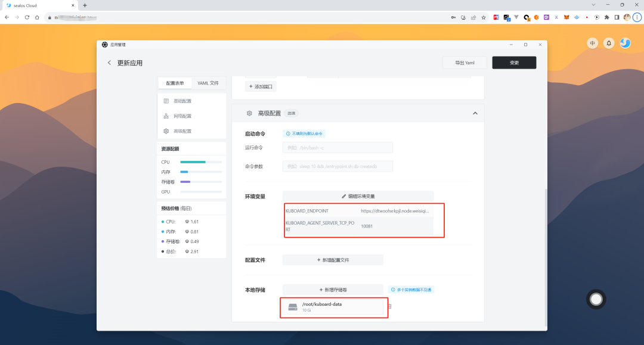Click the browser back arrow
The width and height of the screenshot is (644, 345).
pos(7,17)
